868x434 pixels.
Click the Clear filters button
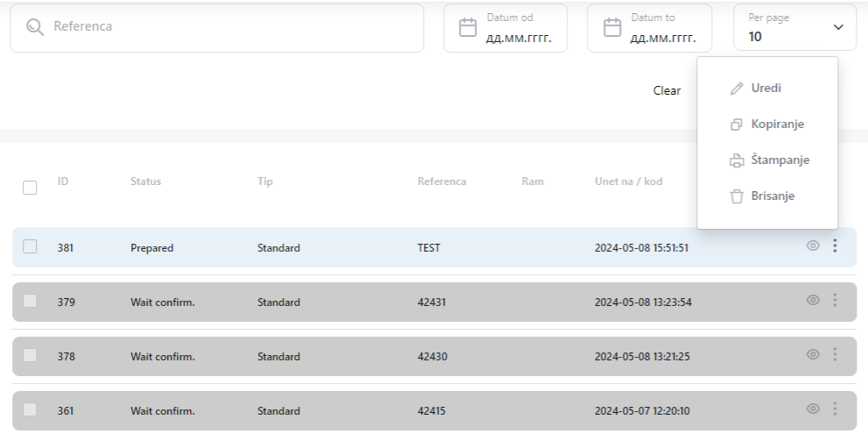click(667, 90)
